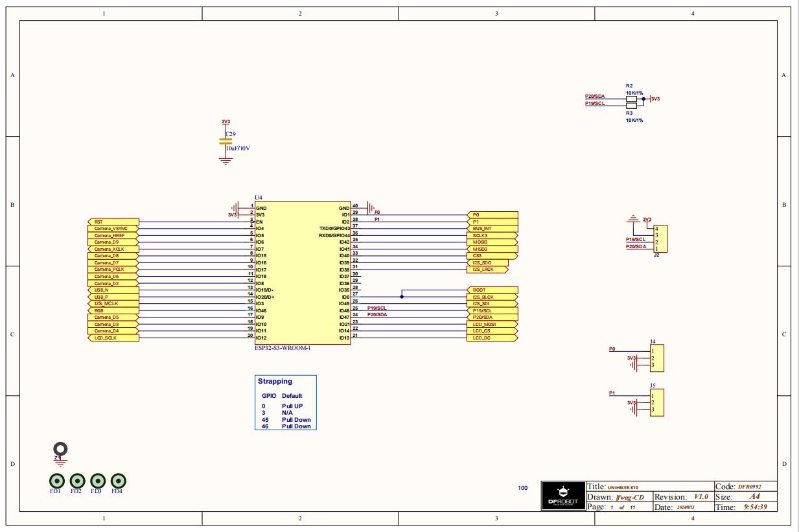The image size is (799, 532).
Task: Click the RST net port
Action: pyautogui.click(x=113, y=222)
